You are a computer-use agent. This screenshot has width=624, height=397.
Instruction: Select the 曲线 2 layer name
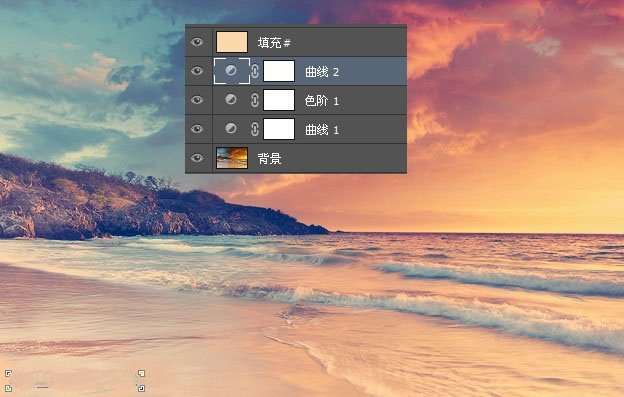(322, 72)
